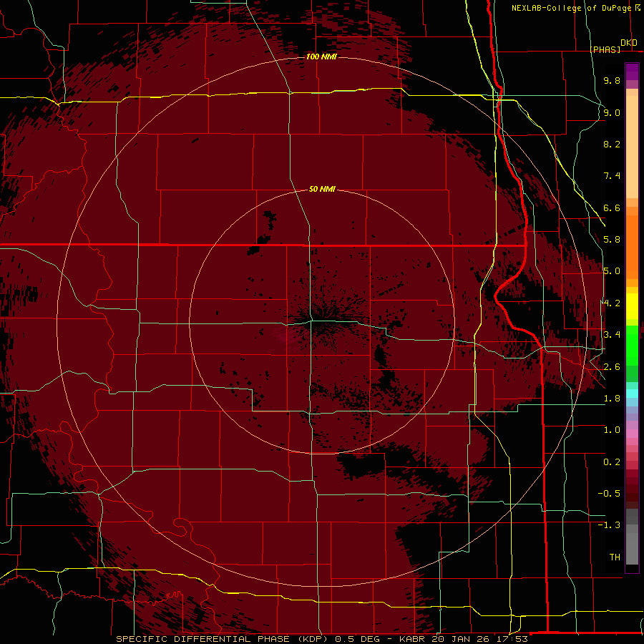
Task: Click the [PHAS] units label
Action: coord(605,49)
